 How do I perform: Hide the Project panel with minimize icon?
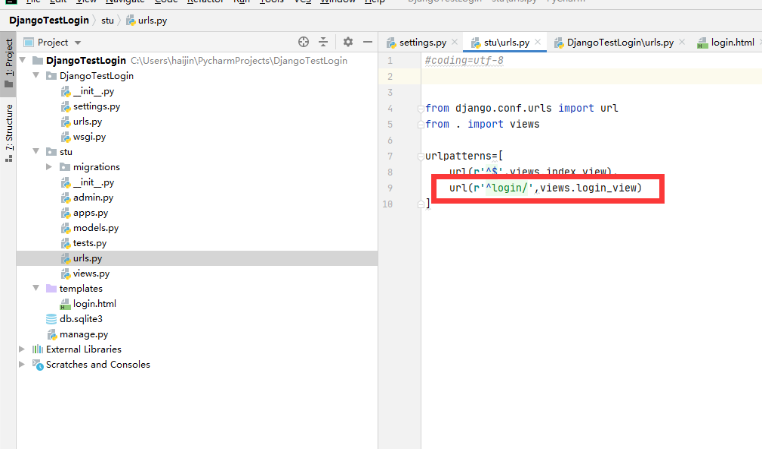point(368,42)
